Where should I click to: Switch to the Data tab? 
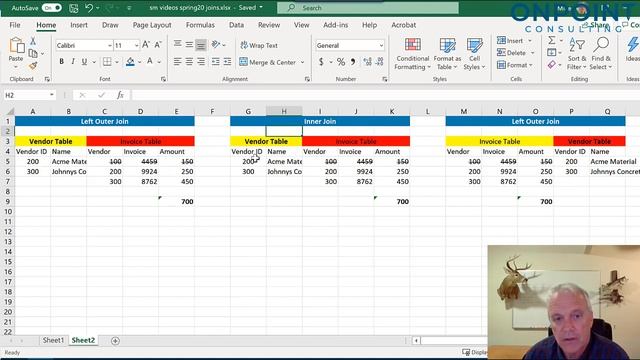tap(236, 25)
